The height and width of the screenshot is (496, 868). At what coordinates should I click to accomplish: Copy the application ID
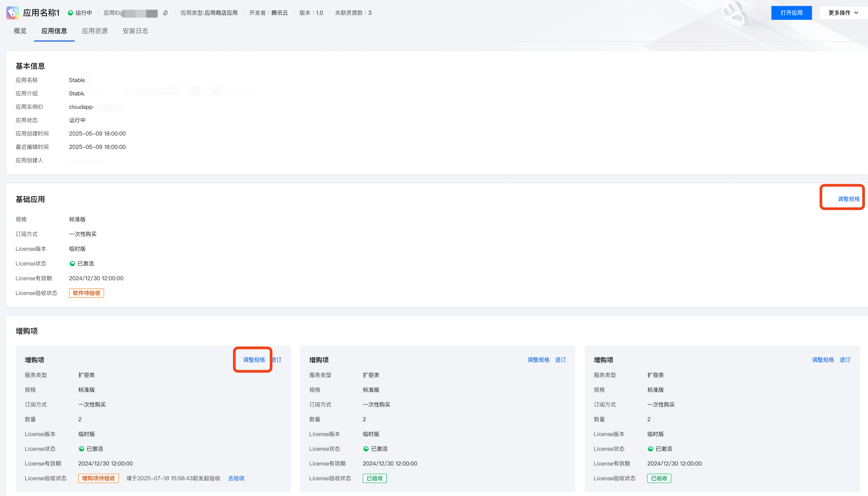[166, 13]
